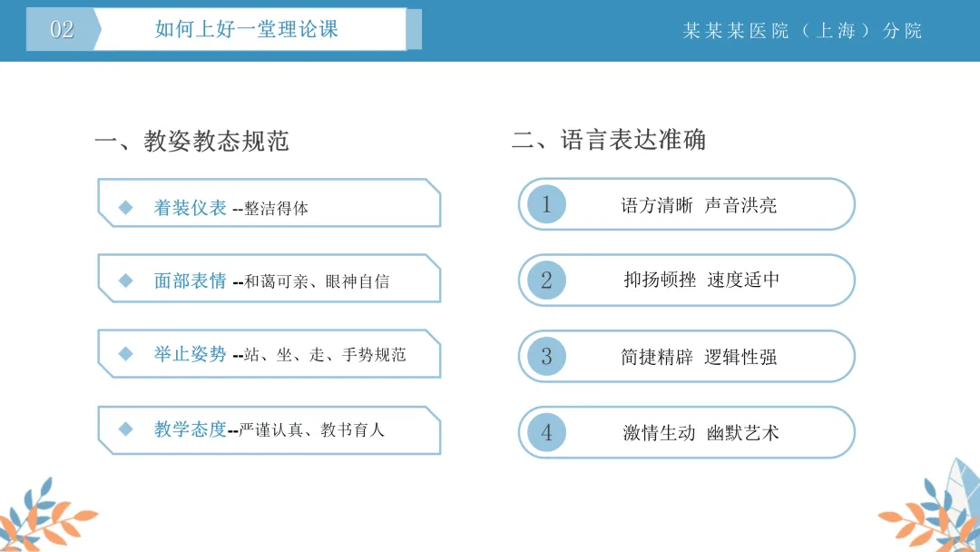Click the 语方清晰 声音洪亮 pill box
The image size is (980, 552).
[686, 204]
